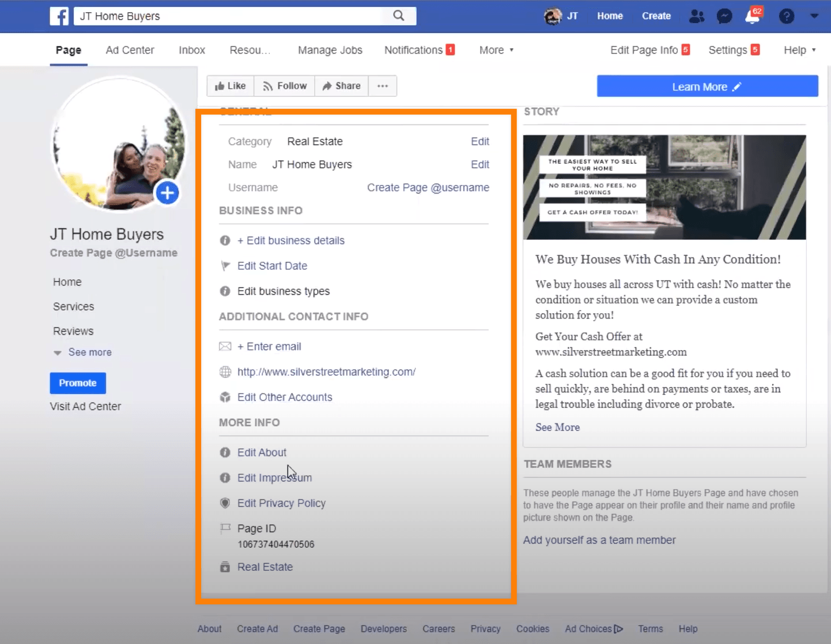Screen dimensions: 831x644
Task: Click the Promote button
Action: coord(78,383)
